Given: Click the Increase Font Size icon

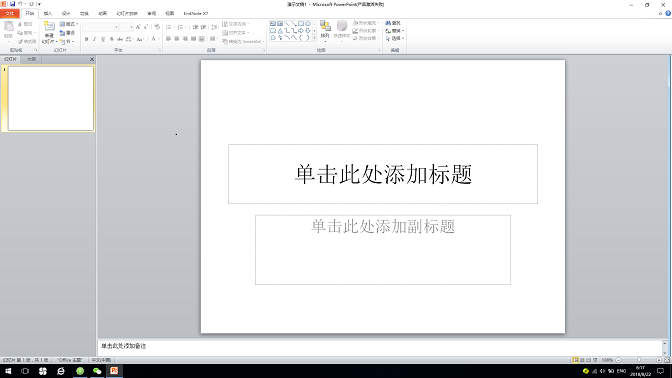Looking at the screenshot, I should (138, 27).
